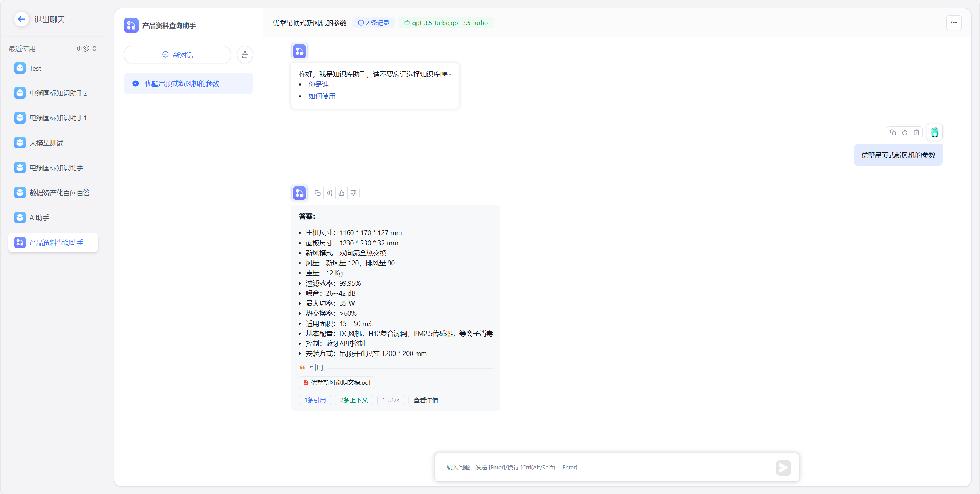Play the answer aloud with speaker icon
Image resolution: width=980 pixels, height=494 pixels.
pyautogui.click(x=330, y=193)
